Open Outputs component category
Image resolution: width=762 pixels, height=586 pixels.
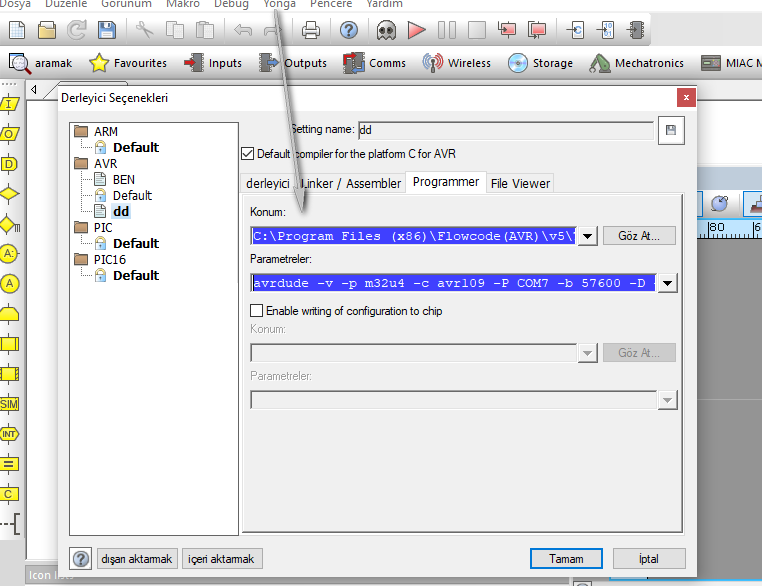point(293,63)
